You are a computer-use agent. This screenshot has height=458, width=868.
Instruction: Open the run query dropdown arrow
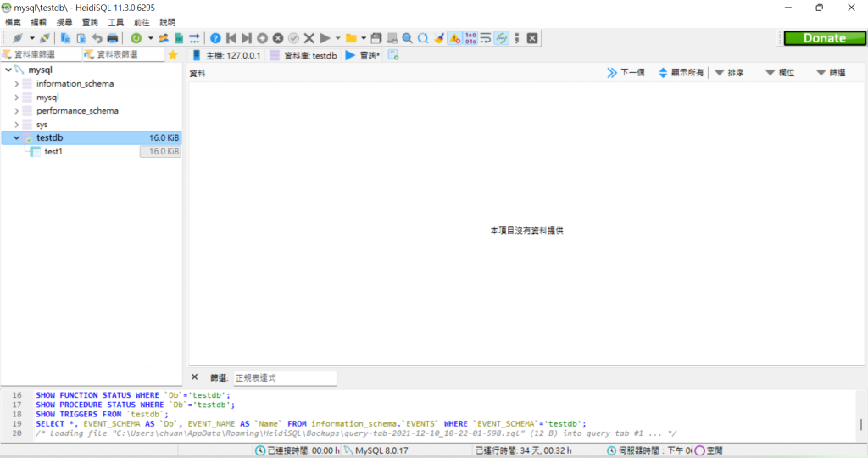[337, 38]
